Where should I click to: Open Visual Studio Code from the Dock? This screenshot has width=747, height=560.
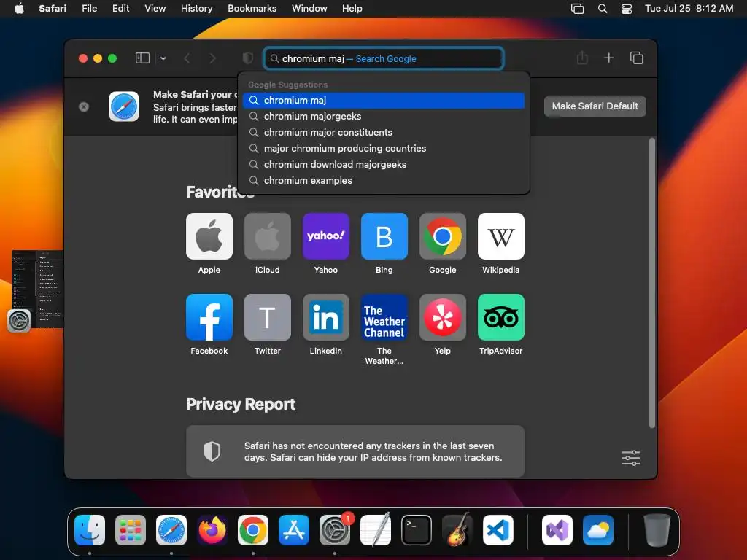coord(498,530)
